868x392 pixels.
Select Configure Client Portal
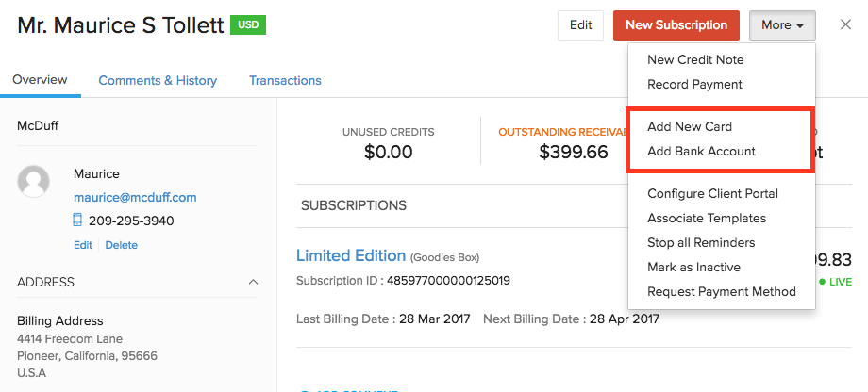point(712,193)
